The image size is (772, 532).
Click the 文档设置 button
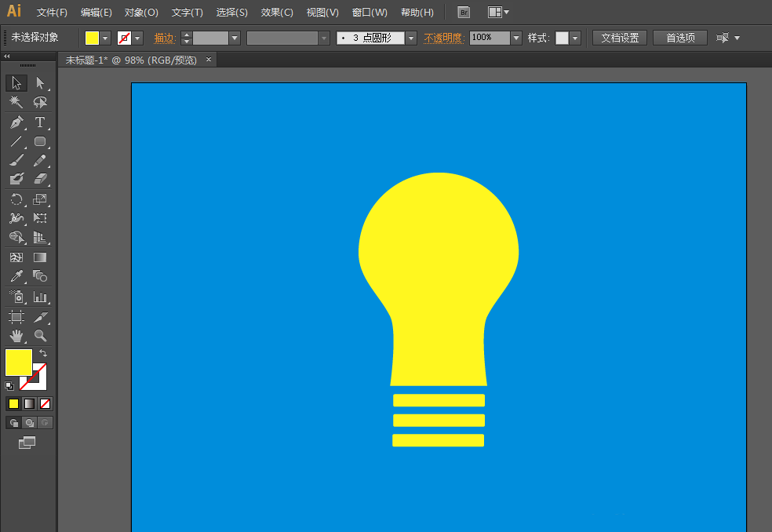tap(619, 38)
